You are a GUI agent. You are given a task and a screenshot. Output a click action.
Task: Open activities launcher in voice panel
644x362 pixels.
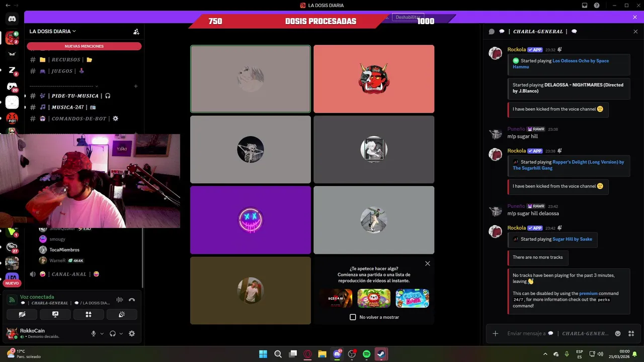click(x=89, y=314)
